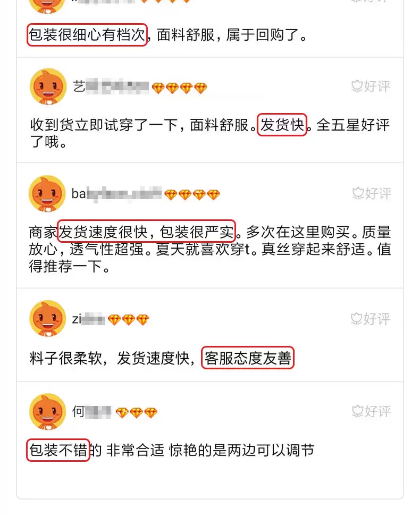Click highlighted phrase 发货速度很快，包装很严实
Viewport: 420px width, 515px height.
[x=146, y=231]
